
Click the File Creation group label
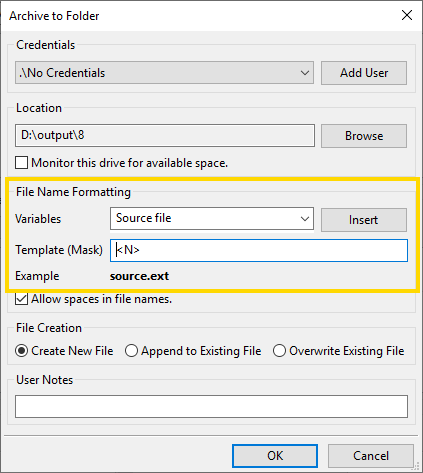point(49,328)
